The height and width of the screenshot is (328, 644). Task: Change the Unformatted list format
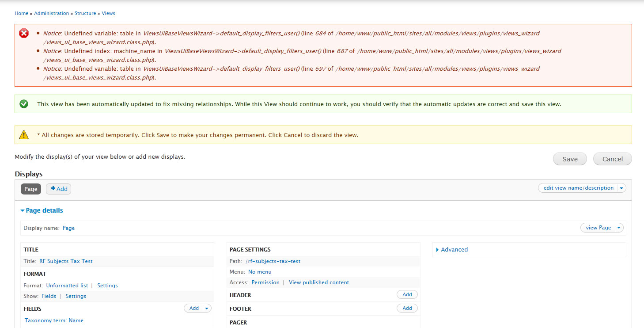[x=67, y=286]
